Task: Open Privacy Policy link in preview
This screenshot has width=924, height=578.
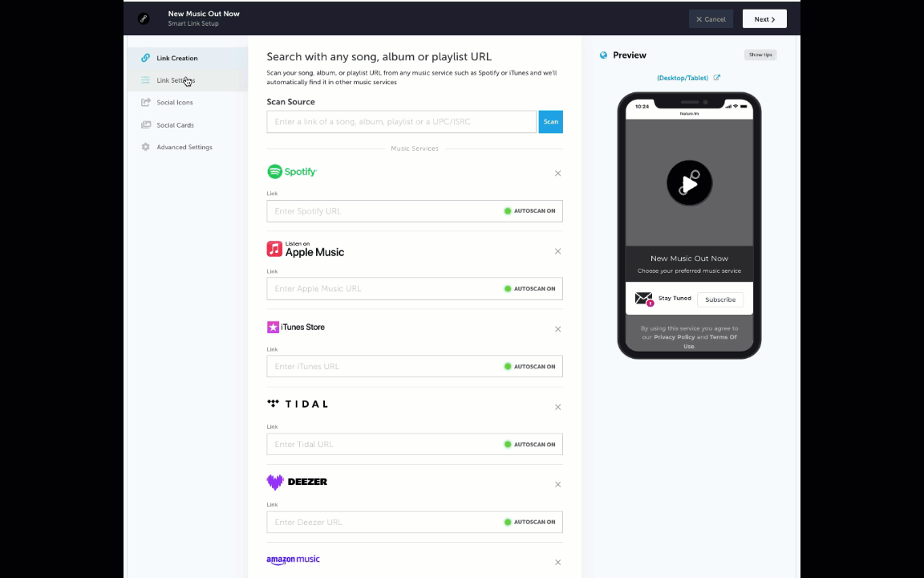Action: (674, 337)
